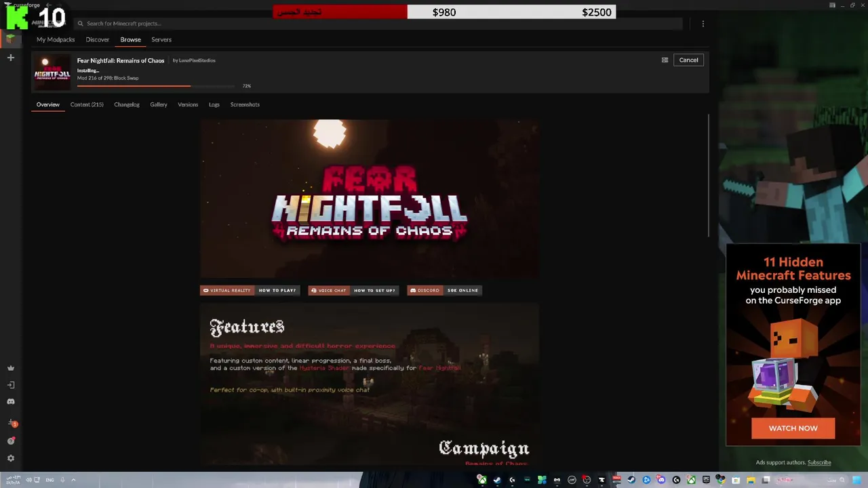Select the Browse tab
The image size is (868, 488).
coord(130,39)
